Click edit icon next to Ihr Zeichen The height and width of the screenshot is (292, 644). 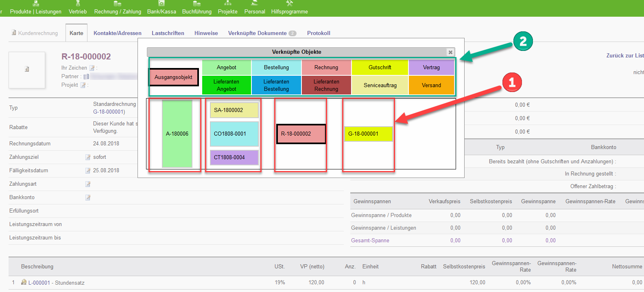92,68
